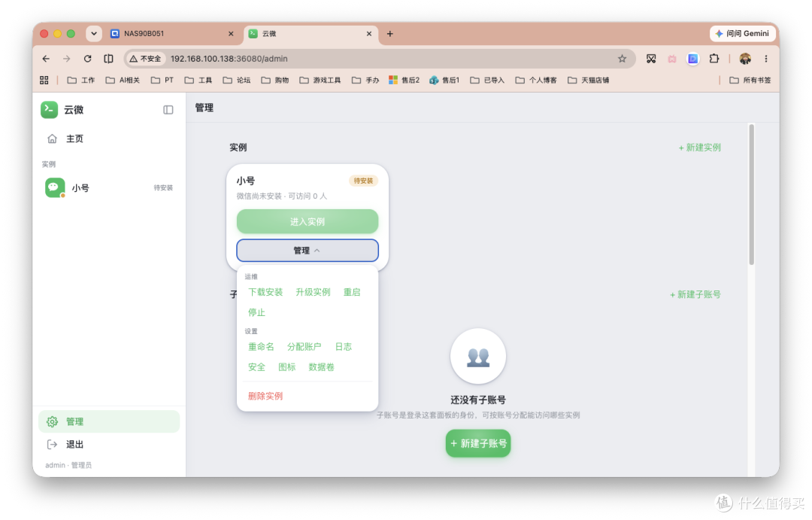Viewport: 812px width, 520px height.
Task: Select the 小号 instance in sidebar
Action: [109, 187]
